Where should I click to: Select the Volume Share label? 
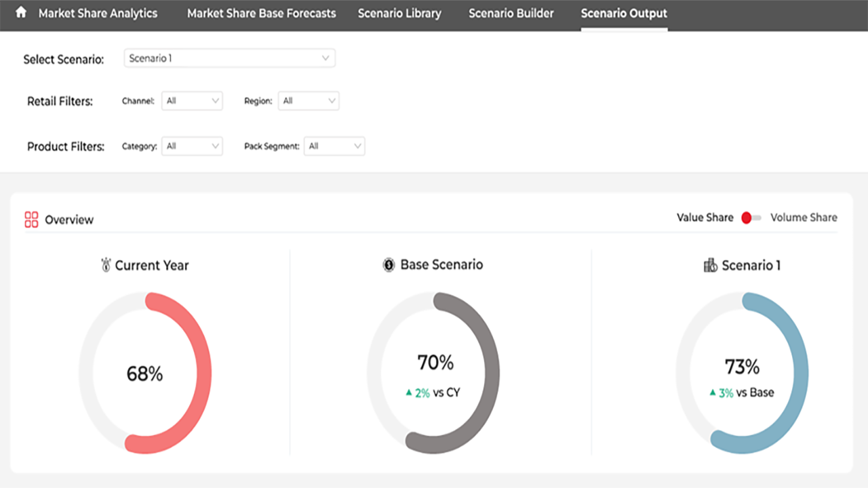pyautogui.click(x=804, y=218)
